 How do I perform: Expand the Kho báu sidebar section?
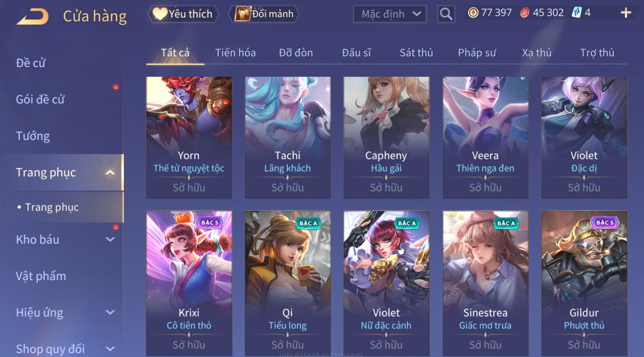pyautogui.click(x=110, y=240)
